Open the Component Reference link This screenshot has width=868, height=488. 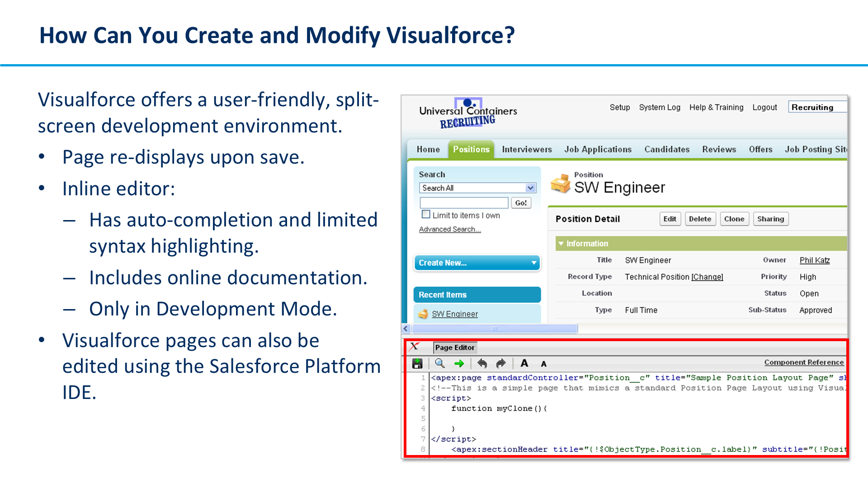tap(804, 362)
